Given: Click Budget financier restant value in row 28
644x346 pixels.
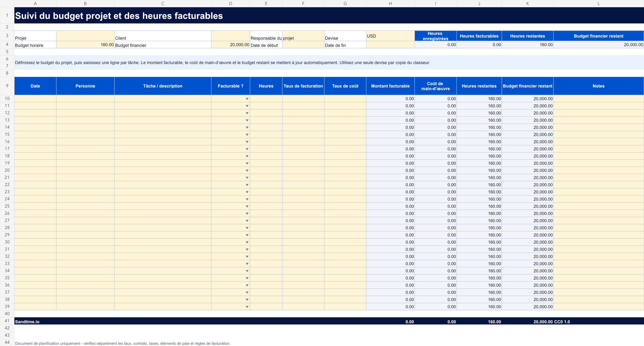Looking at the screenshot, I should pyautogui.click(x=528, y=228).
